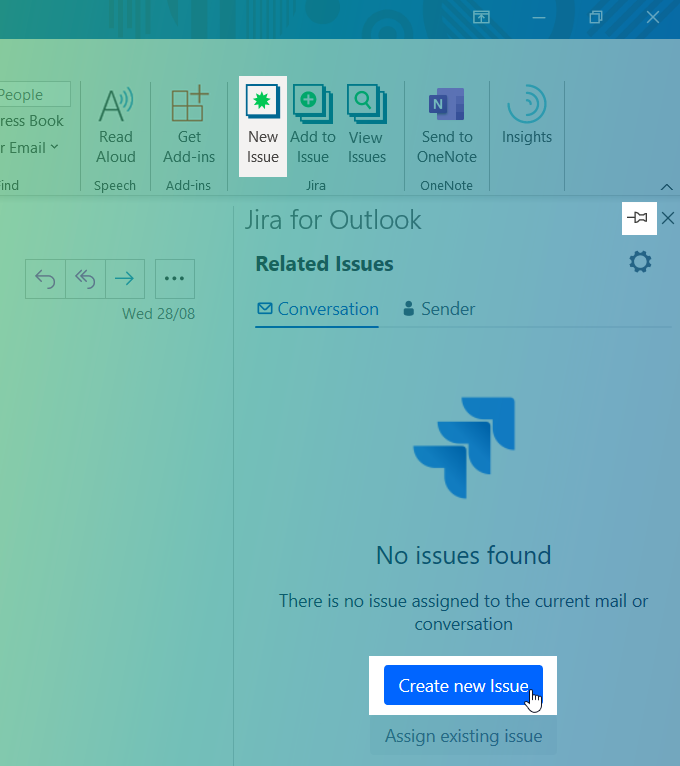
Task: Reply to the email with the arrow icon
Action: pyautogui.click(x=46, y=279)
